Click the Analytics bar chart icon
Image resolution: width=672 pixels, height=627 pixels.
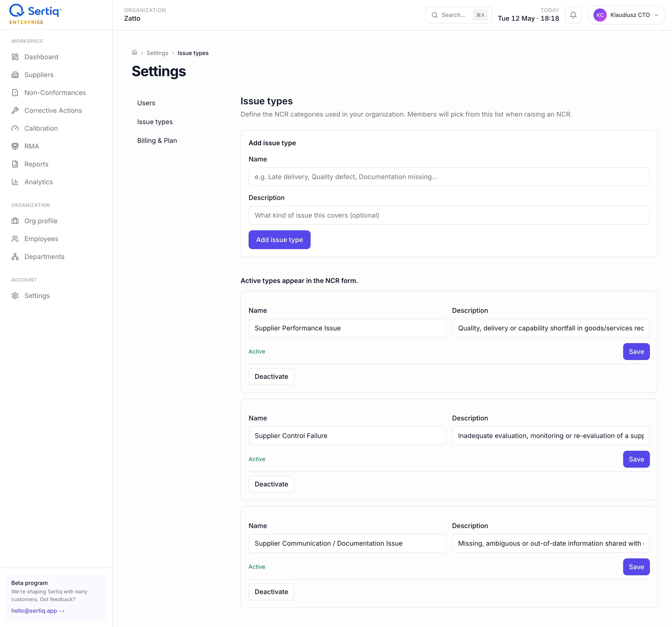pos(15,182)
